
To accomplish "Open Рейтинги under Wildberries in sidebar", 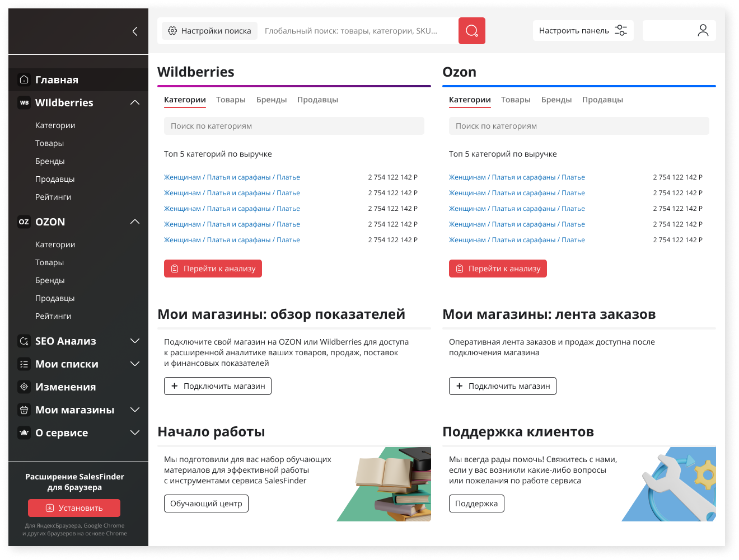I will (x=53, y=197).
